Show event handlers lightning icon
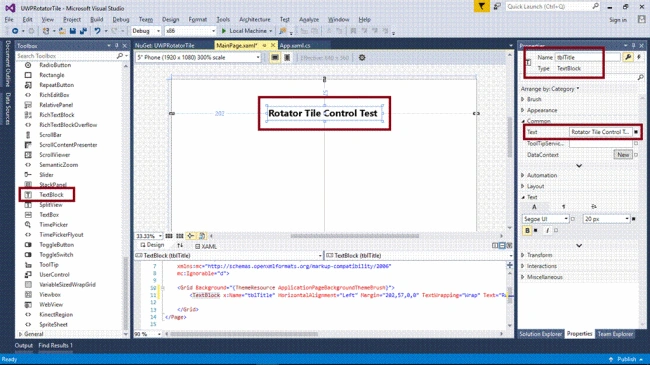Viewport: 650px width, 365px height. (639, 57)
